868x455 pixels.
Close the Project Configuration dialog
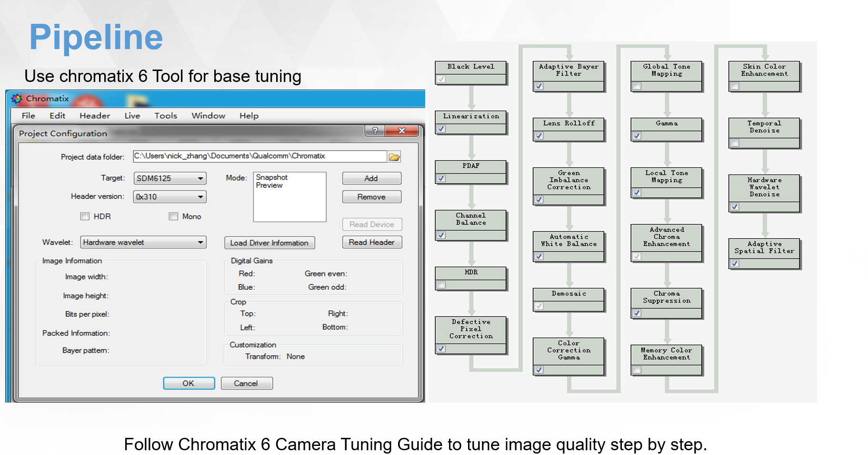pyautogui.click(x=401, y=131)
